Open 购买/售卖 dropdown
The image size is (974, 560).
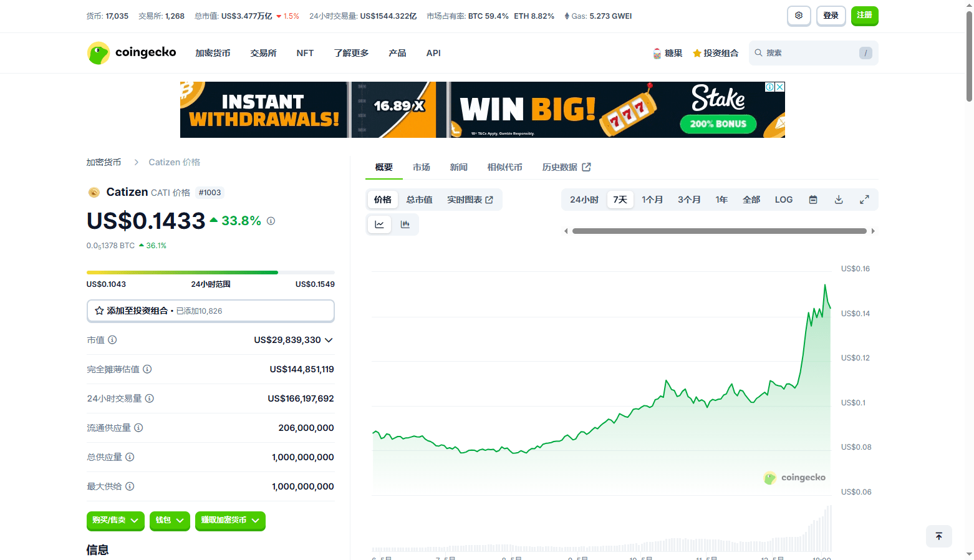point(115,520)
